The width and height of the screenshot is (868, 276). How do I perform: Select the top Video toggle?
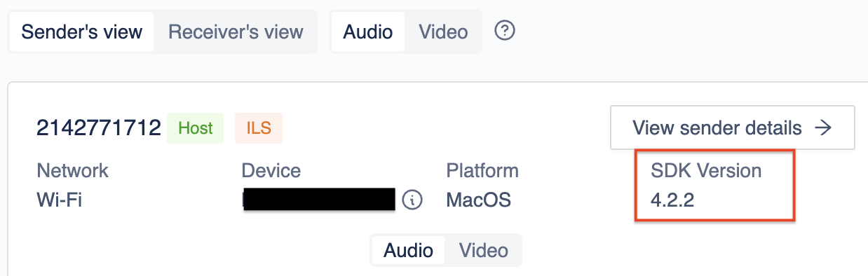coord(443,32)
